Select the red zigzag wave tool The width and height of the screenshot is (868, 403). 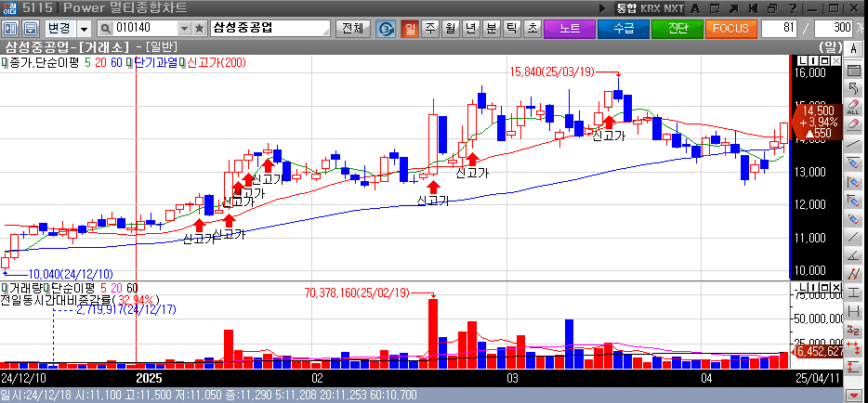point(853,274)
